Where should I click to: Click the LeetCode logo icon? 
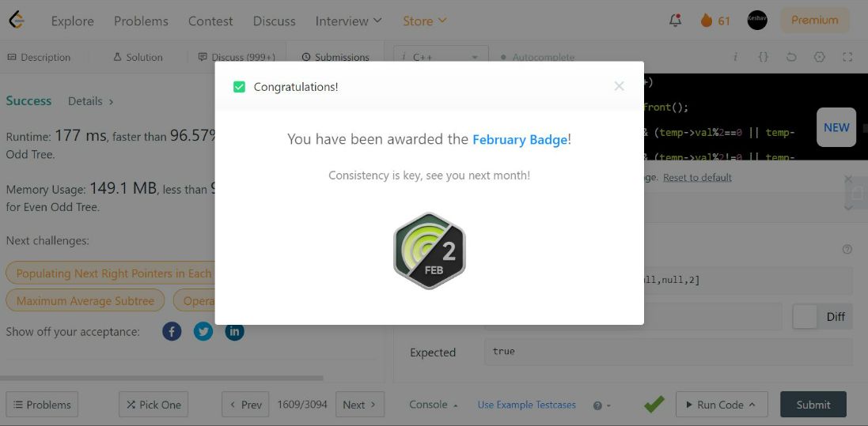(x=16, y=21)
